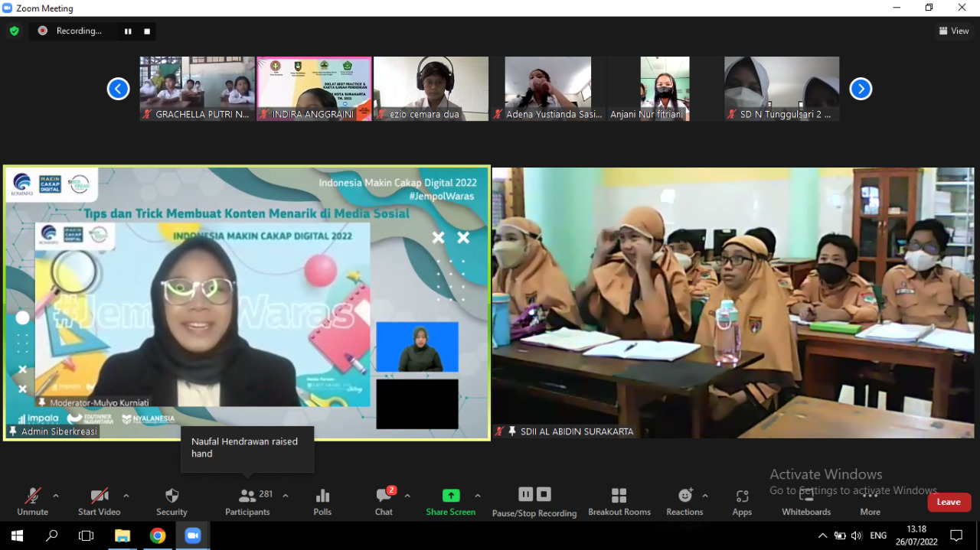This screenshot has height=550, width=980.
Task: Select SD N Tunggulsari 2 video thumbnail
Action: coord(782,89)
